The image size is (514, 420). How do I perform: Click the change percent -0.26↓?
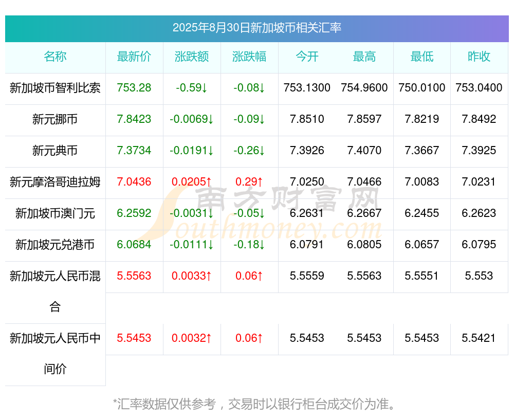coord(249,151)
